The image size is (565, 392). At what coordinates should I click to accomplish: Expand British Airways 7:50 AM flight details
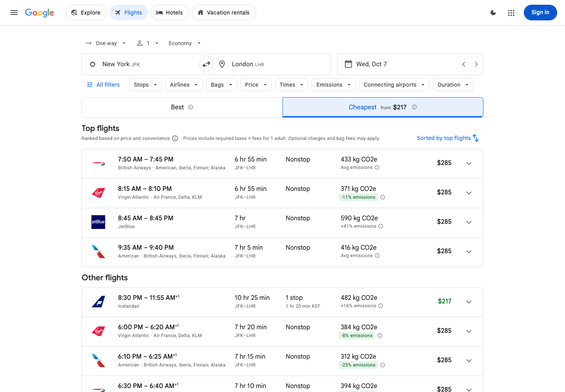(x=469, y=163)
